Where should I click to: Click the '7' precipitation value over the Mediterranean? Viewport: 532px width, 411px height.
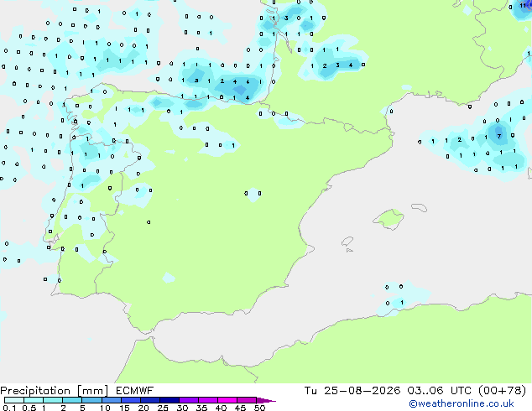498,136
